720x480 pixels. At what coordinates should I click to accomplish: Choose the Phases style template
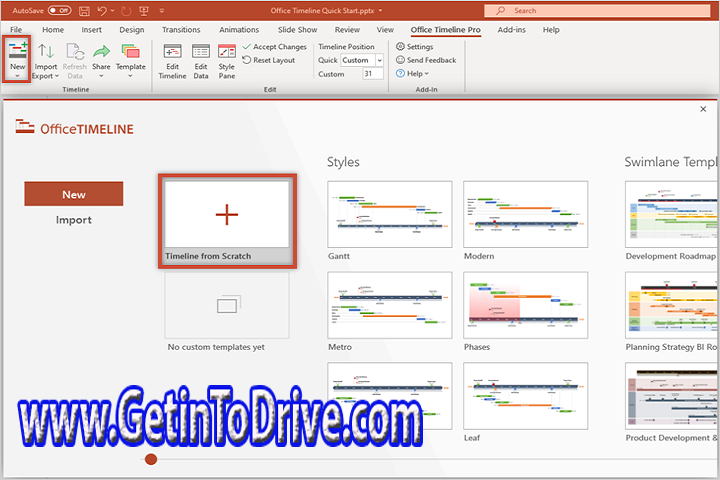tap(526, 305)
